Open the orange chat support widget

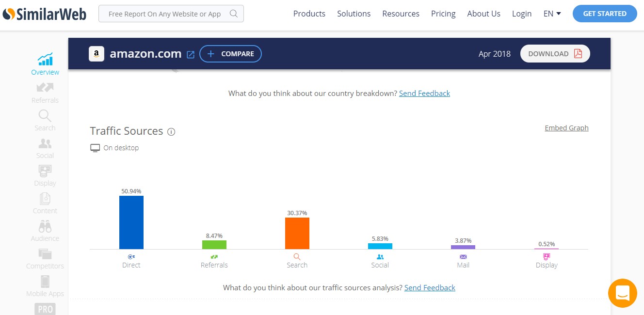point(622,293)
